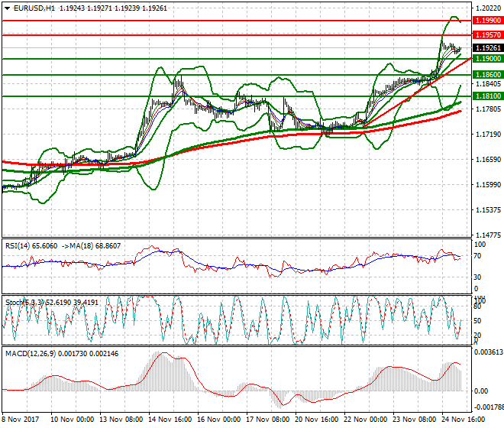Screen dimensions: 504x428
Task: Click the 23 Nov 08:00 time axis label
Action: click(x=415, y=420)
